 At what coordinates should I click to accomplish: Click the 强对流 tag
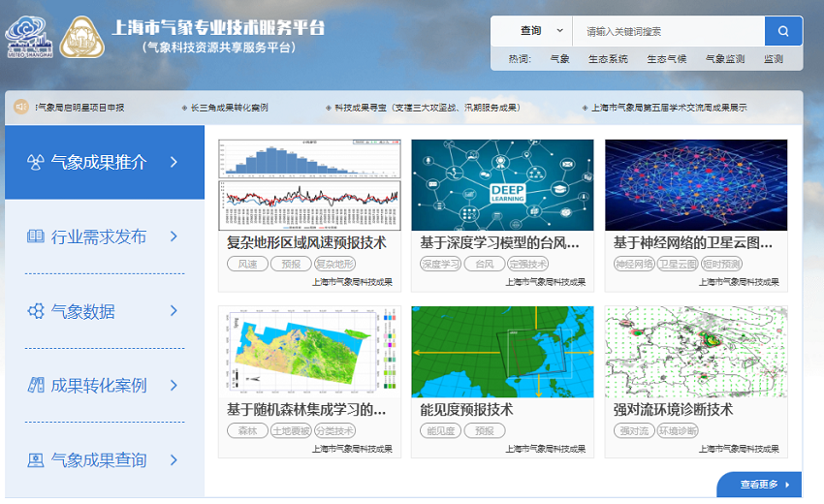coord(634,431)
